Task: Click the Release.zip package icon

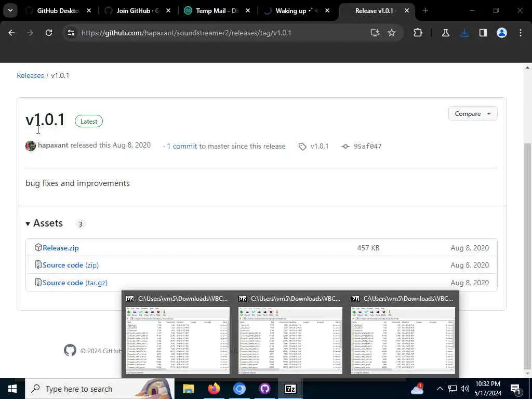Action: pyautogui.click(x=38, y=247)
